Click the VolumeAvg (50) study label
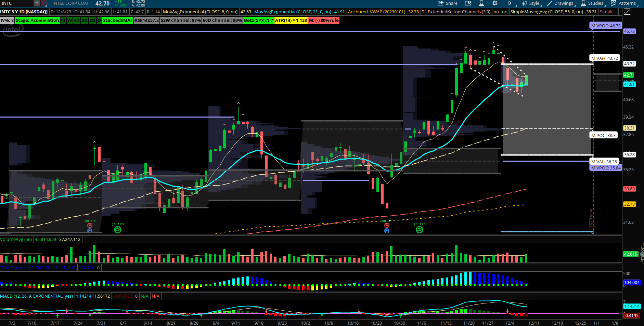Screen dimensions: 644x326 point(16,239)
